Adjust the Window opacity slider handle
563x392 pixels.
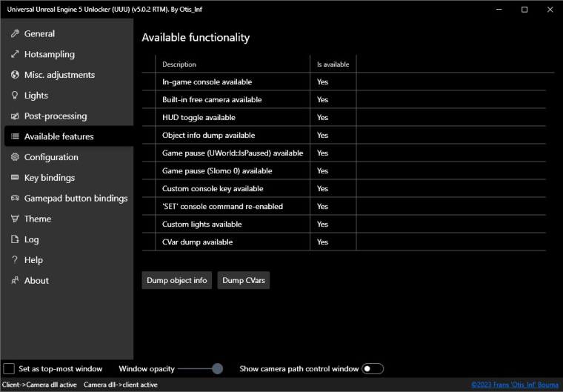click(x=217, y=368)
